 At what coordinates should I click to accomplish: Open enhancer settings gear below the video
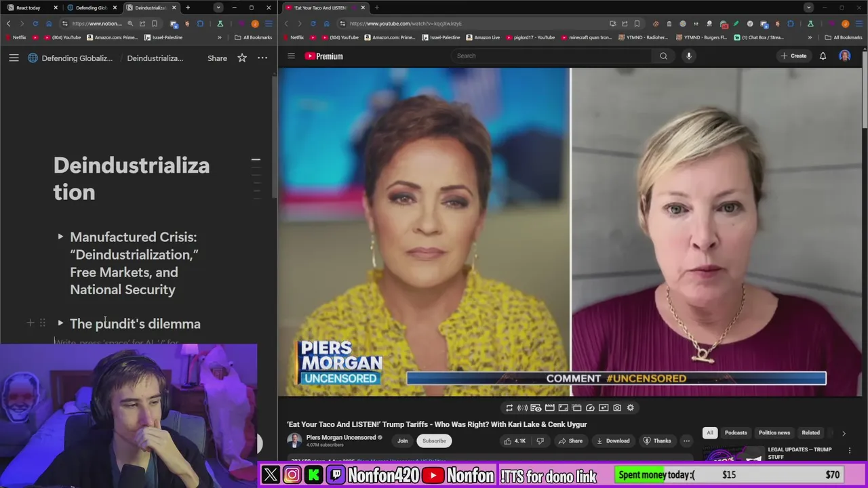[631, 407]
